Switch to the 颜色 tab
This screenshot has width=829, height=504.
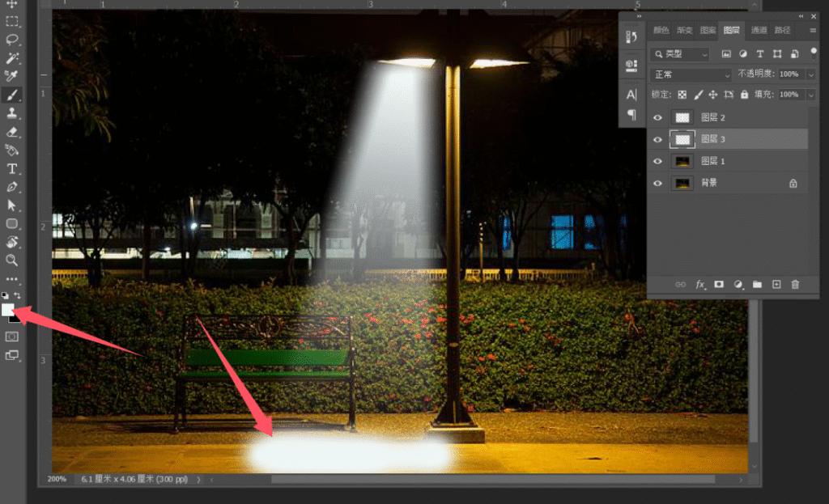[661, 30]
